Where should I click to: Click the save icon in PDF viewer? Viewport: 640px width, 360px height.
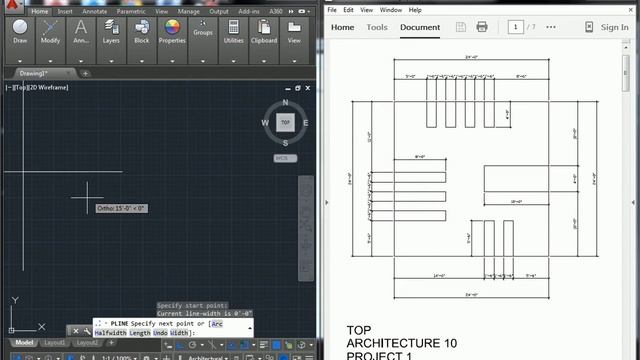(461, 27)
